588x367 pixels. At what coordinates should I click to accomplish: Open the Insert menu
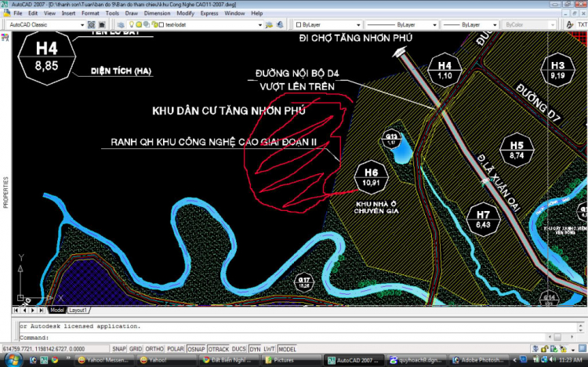click(x=68, y=13)
